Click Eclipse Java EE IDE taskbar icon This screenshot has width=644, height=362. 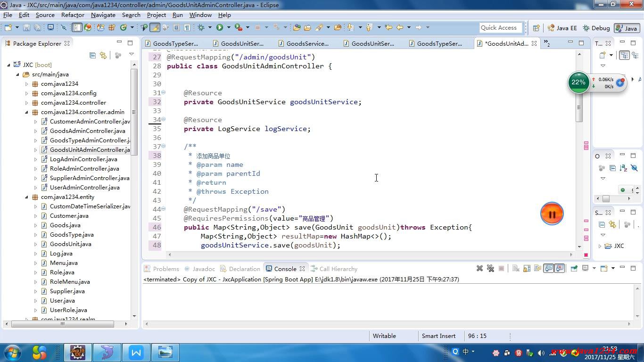(x=78, y=353)
